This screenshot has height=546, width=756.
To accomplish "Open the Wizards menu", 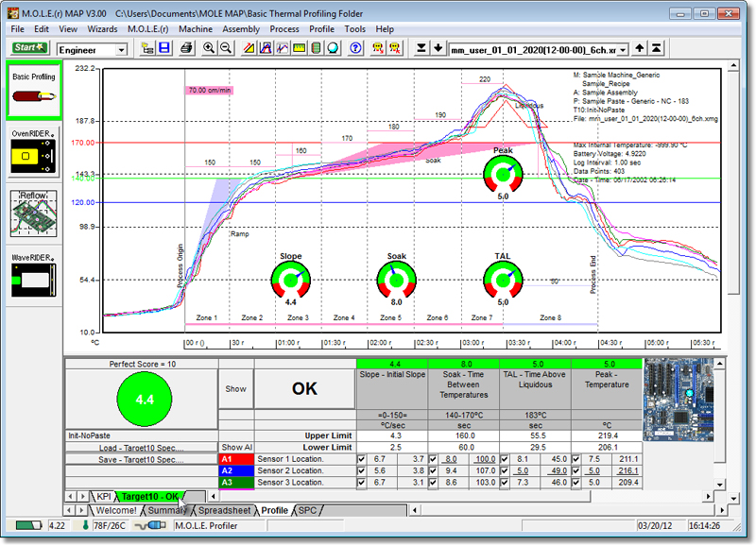I will [x=102, y=29].
